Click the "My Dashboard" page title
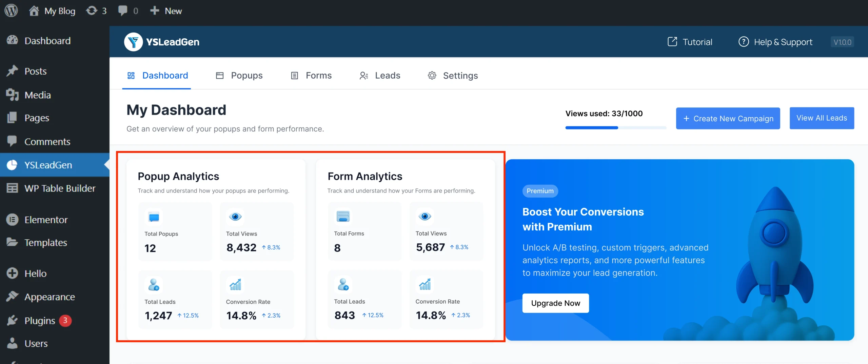 [176, 110]
